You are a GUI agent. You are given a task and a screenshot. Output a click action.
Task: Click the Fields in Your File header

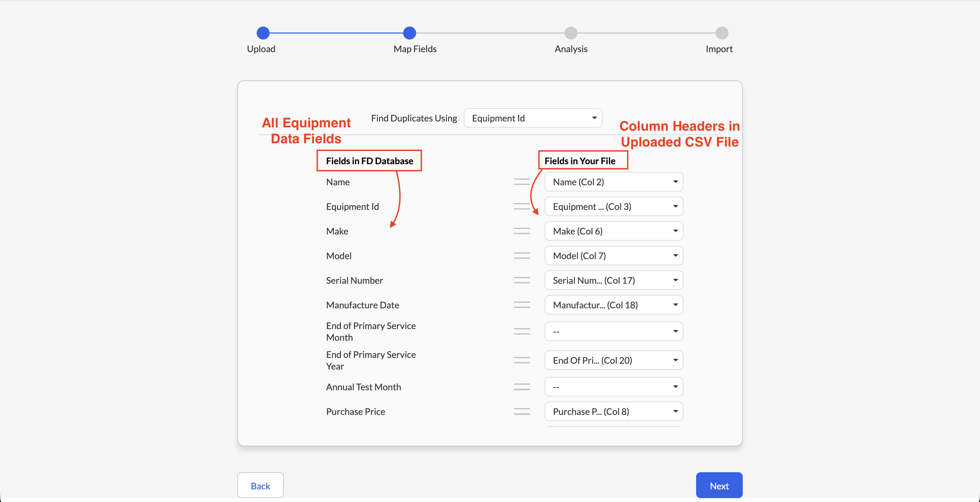(x=580, y=161)
